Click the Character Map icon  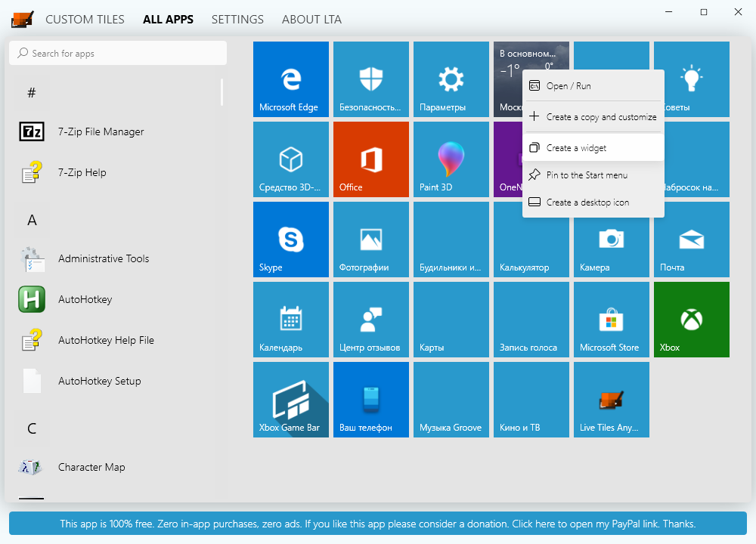pos(31,467)
